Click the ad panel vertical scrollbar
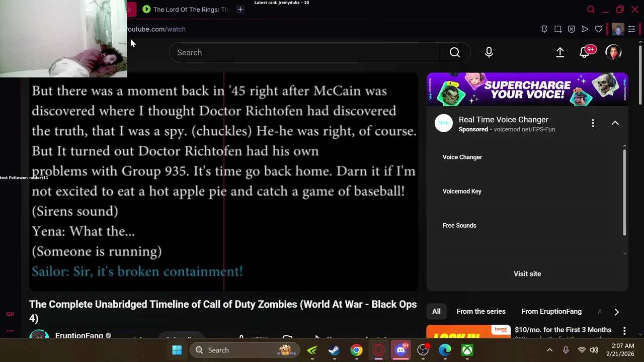The image size is (644, 362). (624, 193)
